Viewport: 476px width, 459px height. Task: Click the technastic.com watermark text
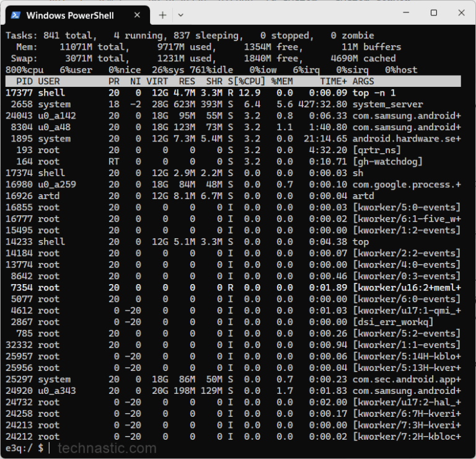107,448
